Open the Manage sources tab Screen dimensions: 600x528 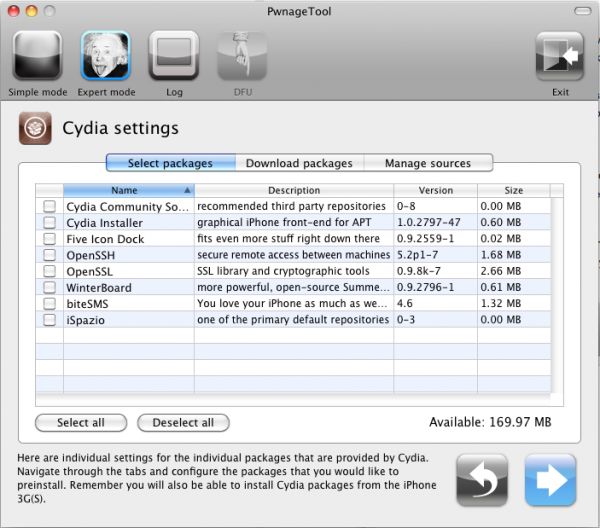coord(428,163)
